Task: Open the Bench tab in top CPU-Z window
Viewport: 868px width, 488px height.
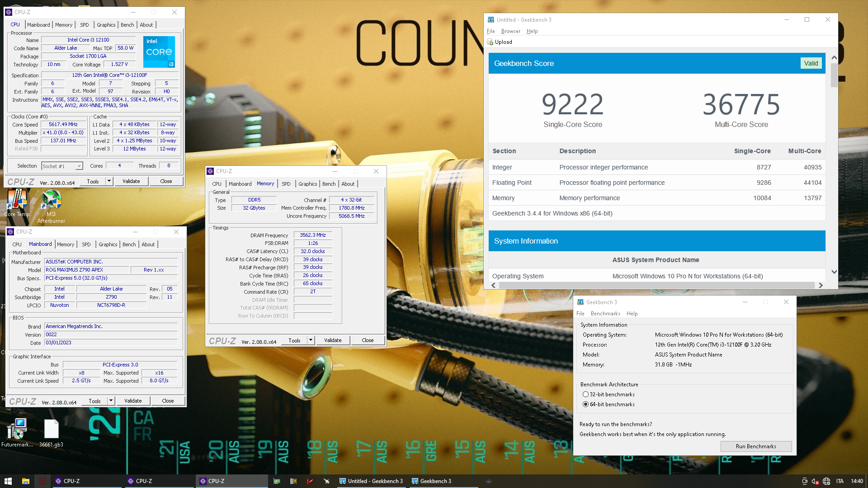Action: (127, 25)
